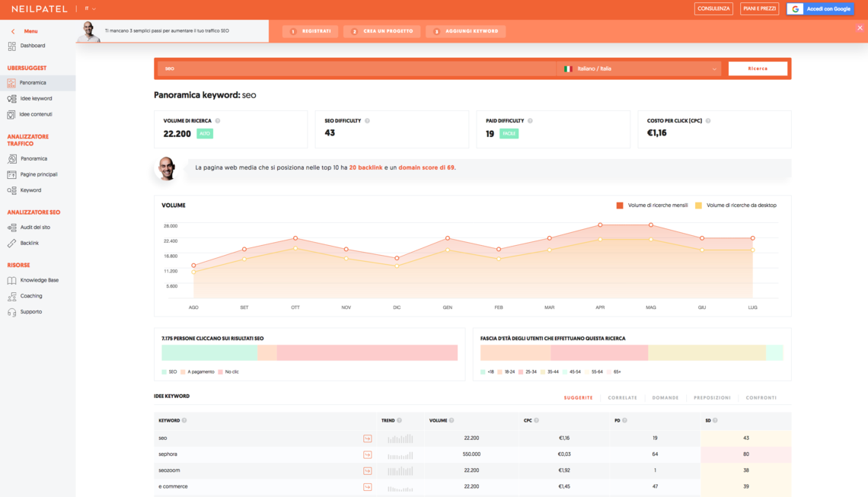This screenshot has width=868, height=497.
Task: Close the orange onboarding banner
Action: (x=860, y=27)
